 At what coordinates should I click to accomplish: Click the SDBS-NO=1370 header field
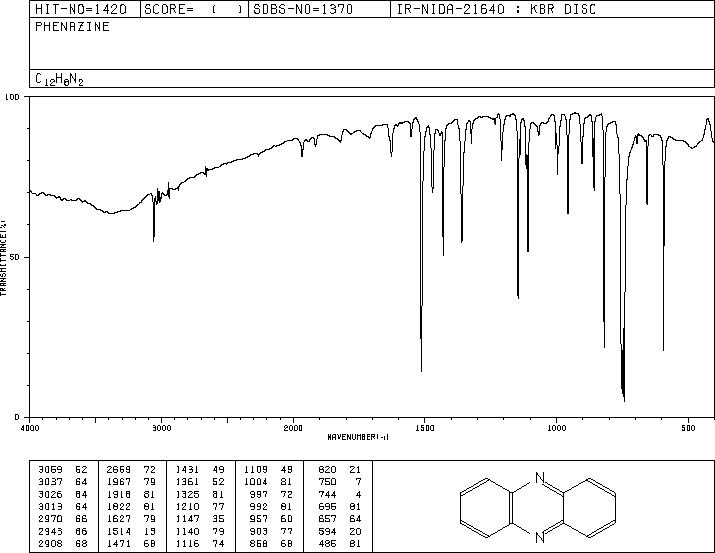tap(303, 9)
